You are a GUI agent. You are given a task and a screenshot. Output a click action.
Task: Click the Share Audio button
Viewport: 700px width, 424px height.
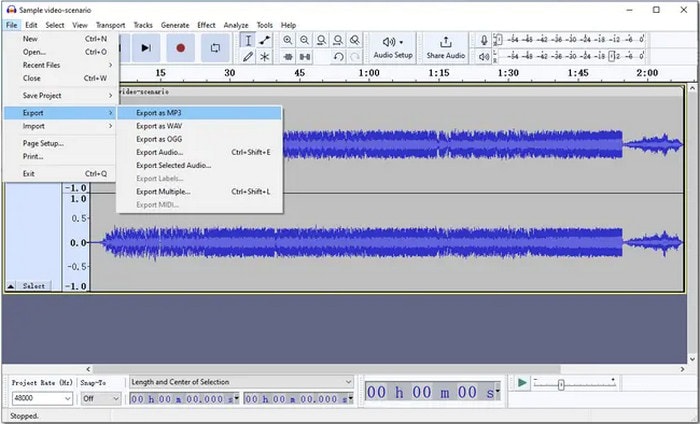point(446,48)
